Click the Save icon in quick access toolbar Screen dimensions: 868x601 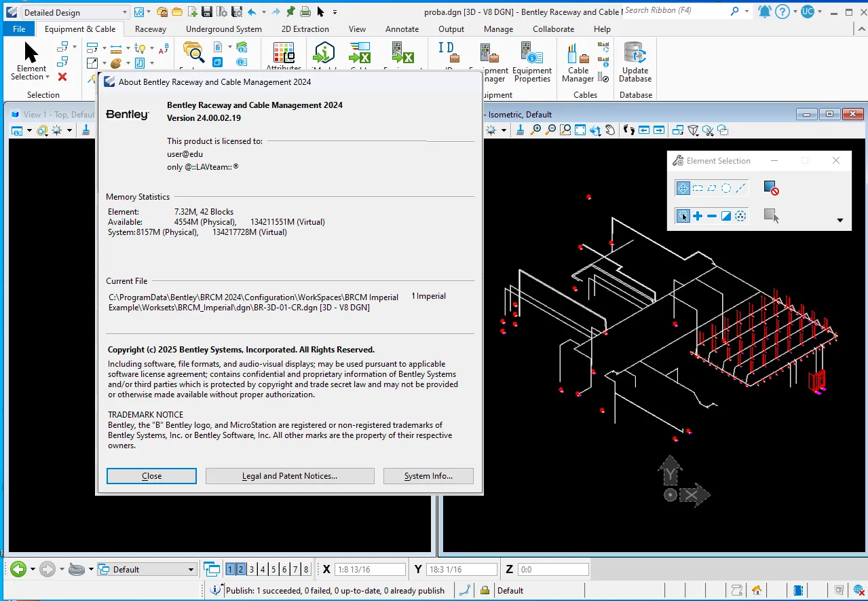(207, 12)
